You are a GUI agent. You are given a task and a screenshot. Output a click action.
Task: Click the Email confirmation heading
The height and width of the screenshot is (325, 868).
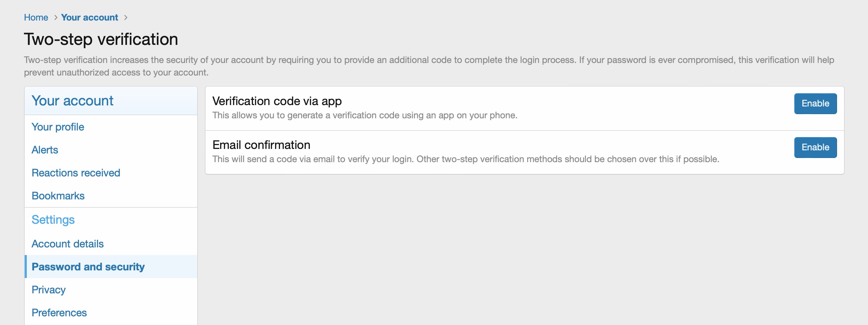click(261, 145)
